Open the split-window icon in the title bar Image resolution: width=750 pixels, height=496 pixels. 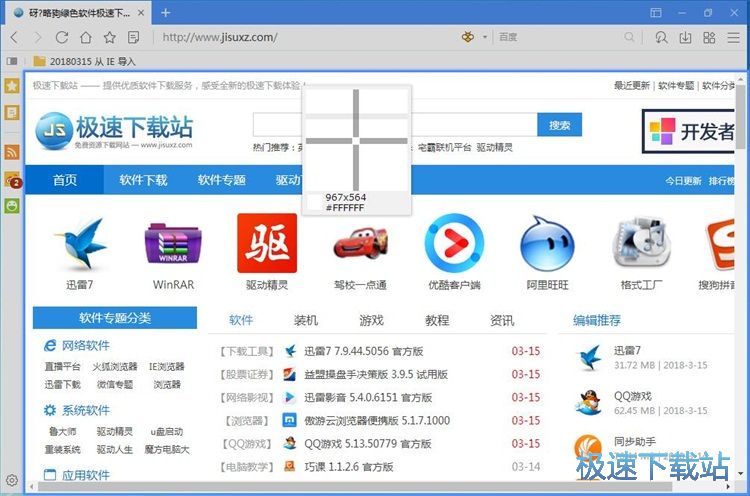pyautogui.click(x=656, y=13)
